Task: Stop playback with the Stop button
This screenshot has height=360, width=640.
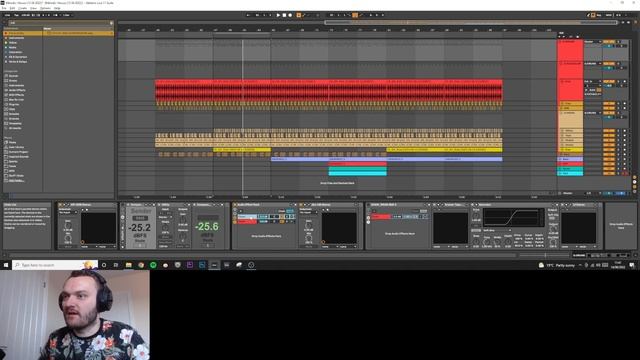Action: 284,15
